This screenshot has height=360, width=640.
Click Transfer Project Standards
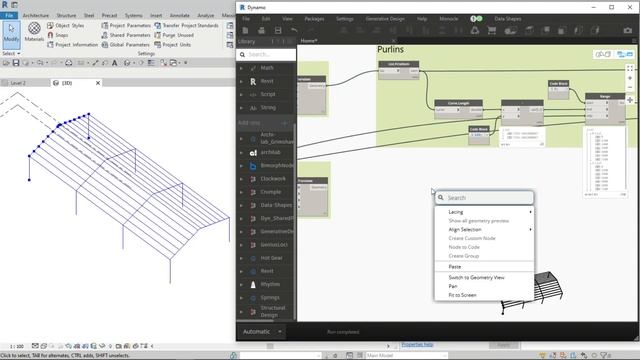pos(186,25)
